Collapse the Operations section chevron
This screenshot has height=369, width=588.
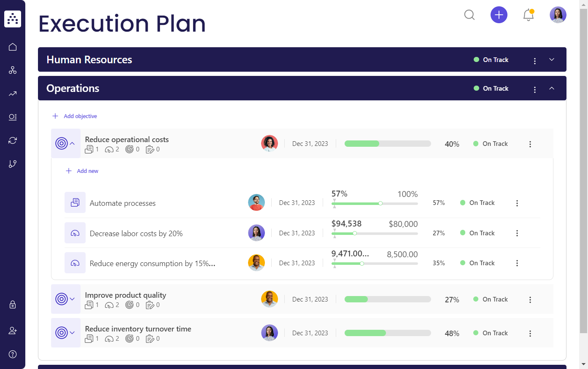tap(552, 89)
